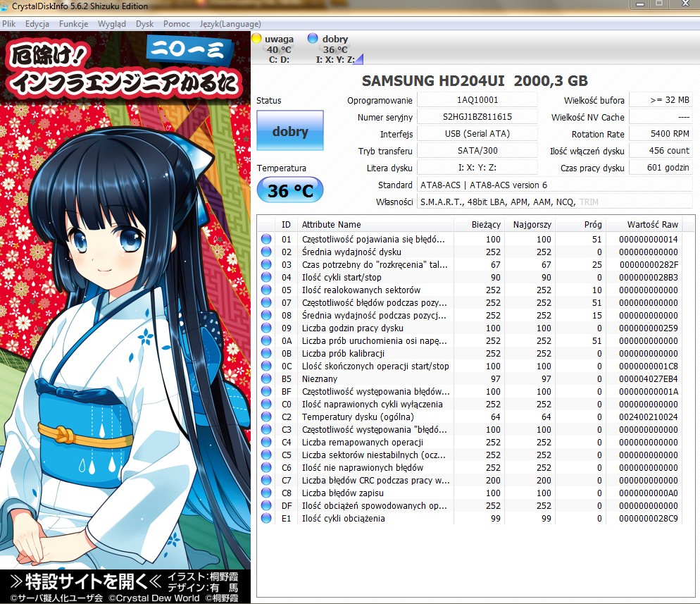Click status dot of attribute 01 row
The width and height of the screenshot is (700, 604).
tap(266, 239)
